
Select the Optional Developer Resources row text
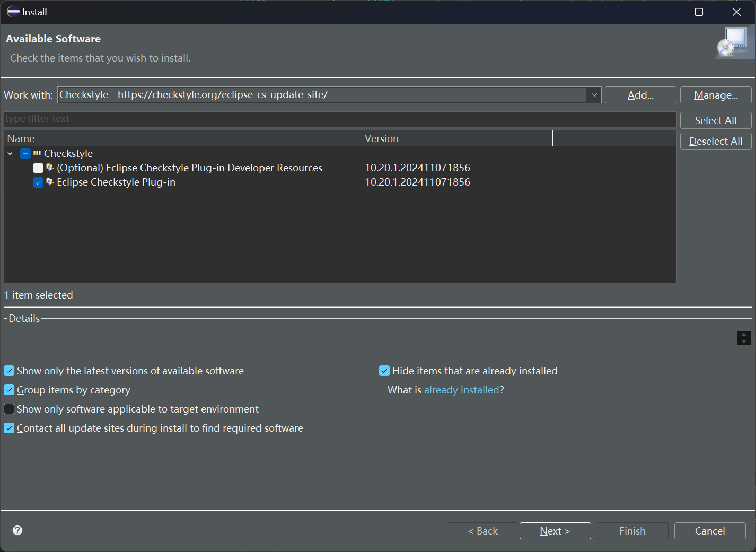click(x=189, y=168)
